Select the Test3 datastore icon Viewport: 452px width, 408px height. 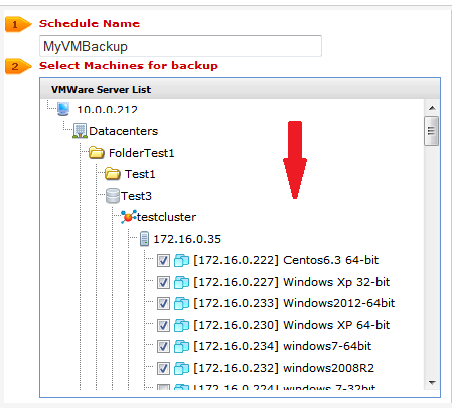113,196
